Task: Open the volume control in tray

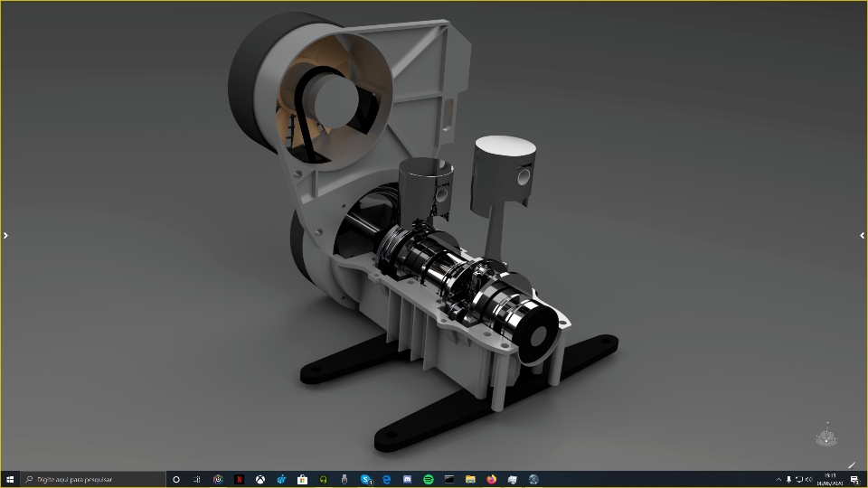Action: click(x=808, y=479)
